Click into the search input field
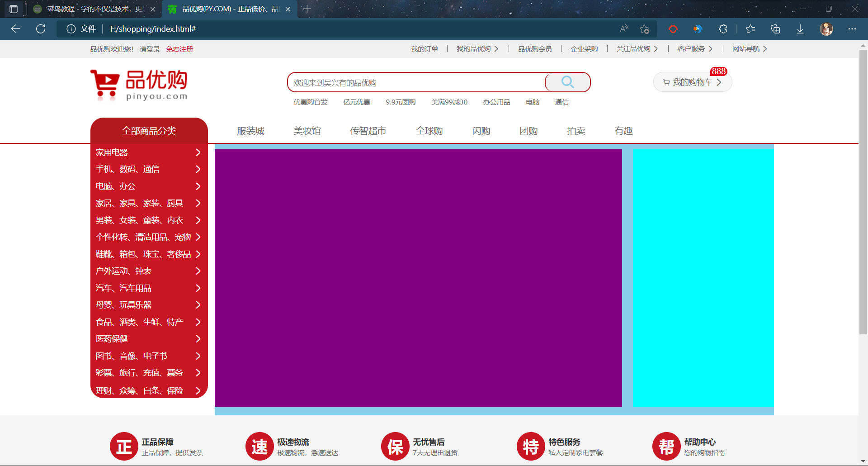 click(x=416, y=83)
